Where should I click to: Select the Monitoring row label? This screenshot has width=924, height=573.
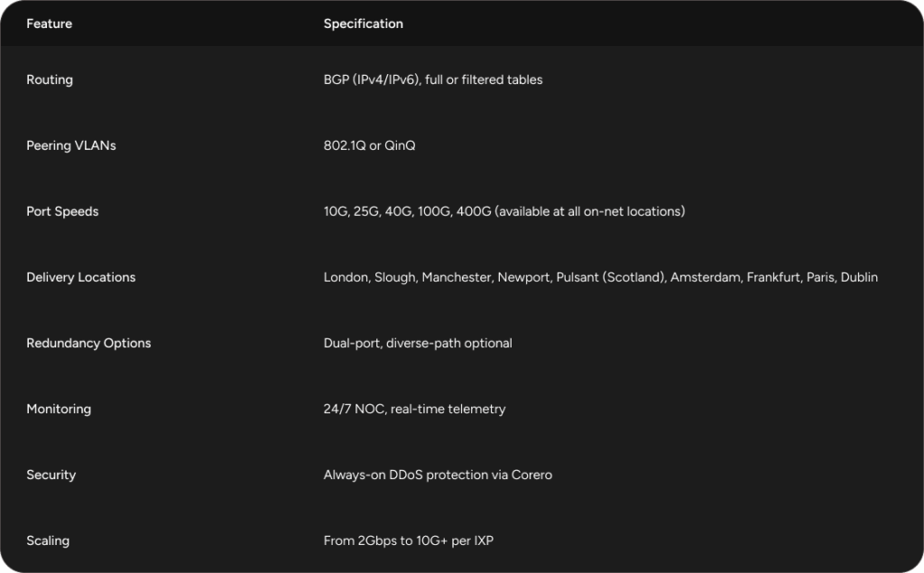point(59,409)
